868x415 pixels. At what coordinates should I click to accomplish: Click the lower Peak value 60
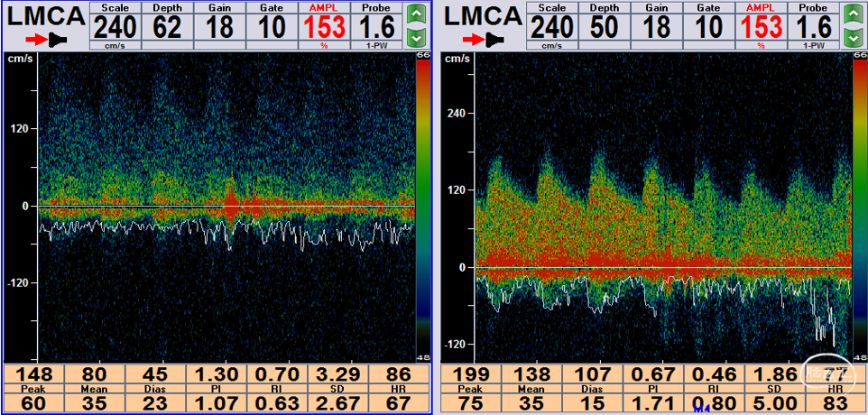[33, 402]
